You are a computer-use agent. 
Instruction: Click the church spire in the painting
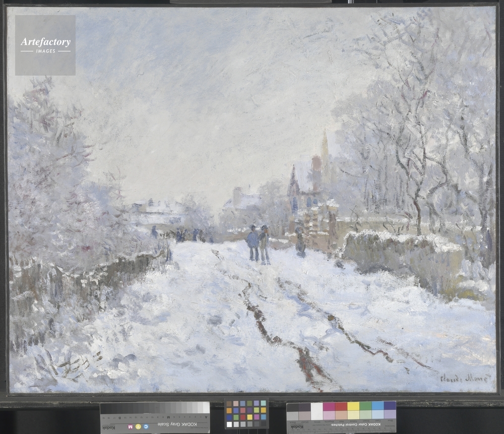point(325,146)
